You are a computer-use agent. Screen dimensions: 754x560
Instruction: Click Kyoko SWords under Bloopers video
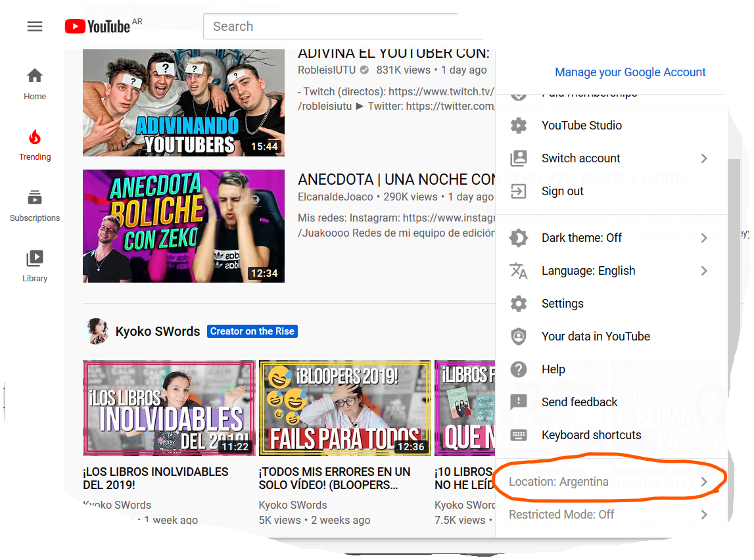[293, 505]
